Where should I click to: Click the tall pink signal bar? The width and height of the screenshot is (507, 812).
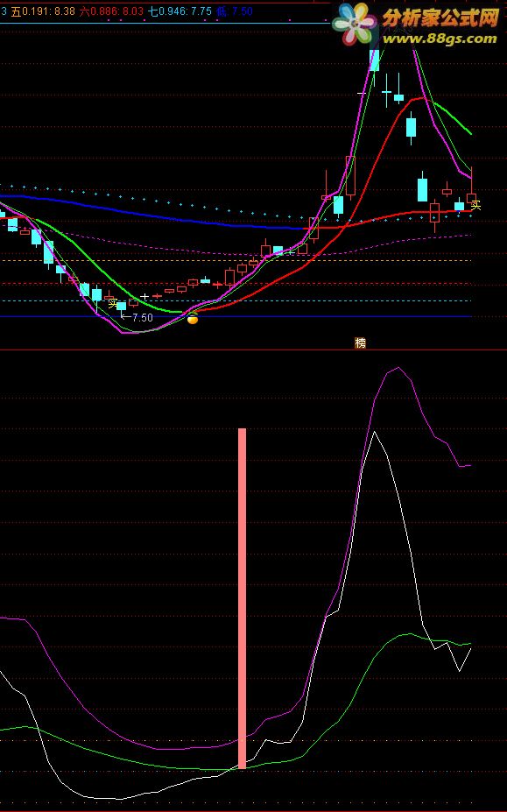point(242,598)
